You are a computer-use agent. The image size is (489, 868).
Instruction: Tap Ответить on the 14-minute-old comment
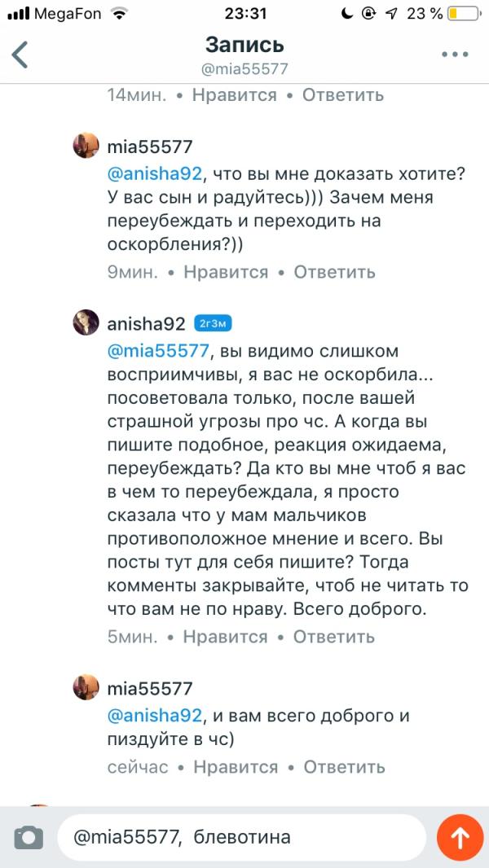[342, 94]
